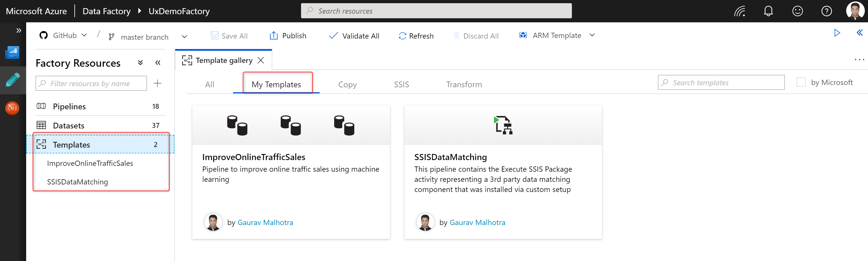Image resolution: width=868 pixels, height=261 pixels.
Task: Click the blue play icon at top right
Action: (x=837, y=32)
